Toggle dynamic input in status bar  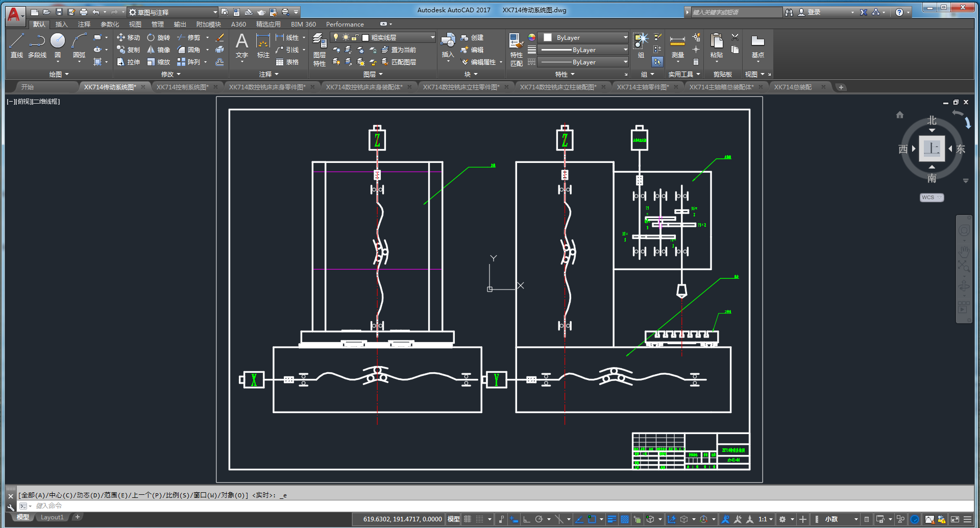tap(514, 519)
